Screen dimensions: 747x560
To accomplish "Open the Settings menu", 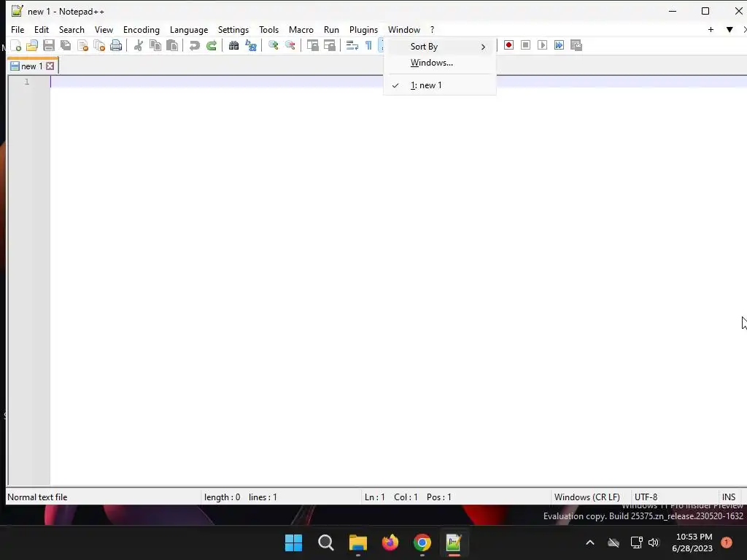I will pos(233,29).
